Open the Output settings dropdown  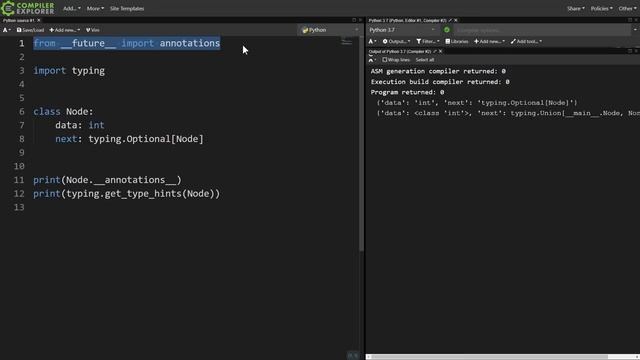click(x=396, y=41)
